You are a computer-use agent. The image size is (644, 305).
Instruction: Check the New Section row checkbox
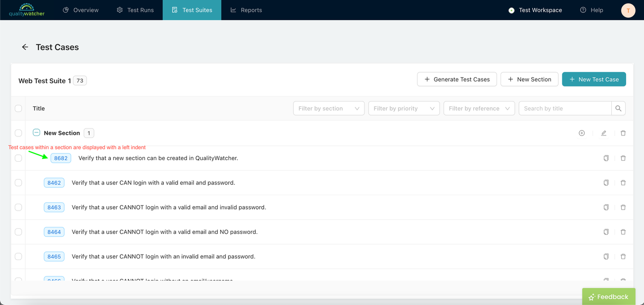coord(18,133)
